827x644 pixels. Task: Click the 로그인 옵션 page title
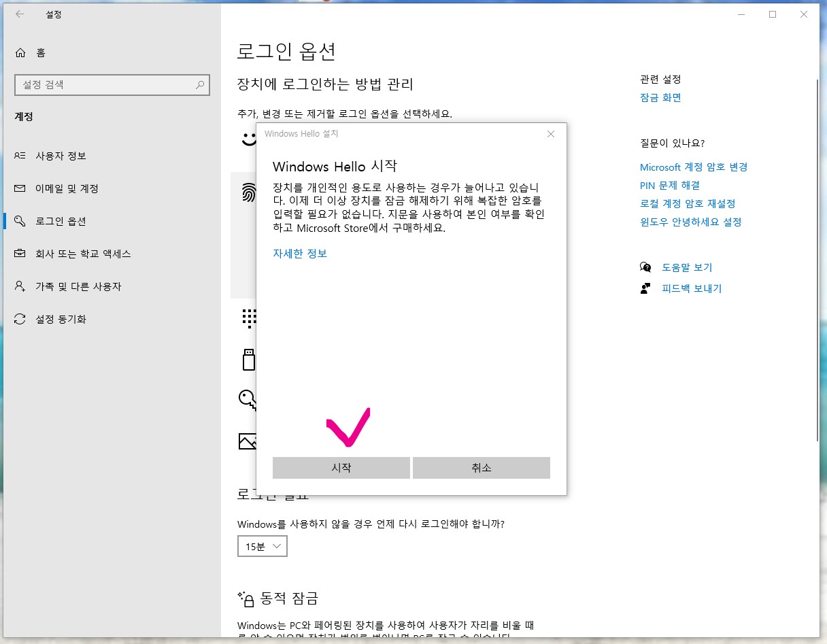tap(286, 51)
